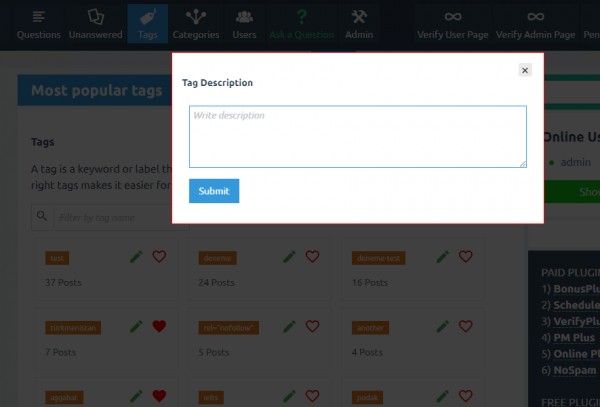
Task: Click into the Write description text area
Action: point(357,137)
